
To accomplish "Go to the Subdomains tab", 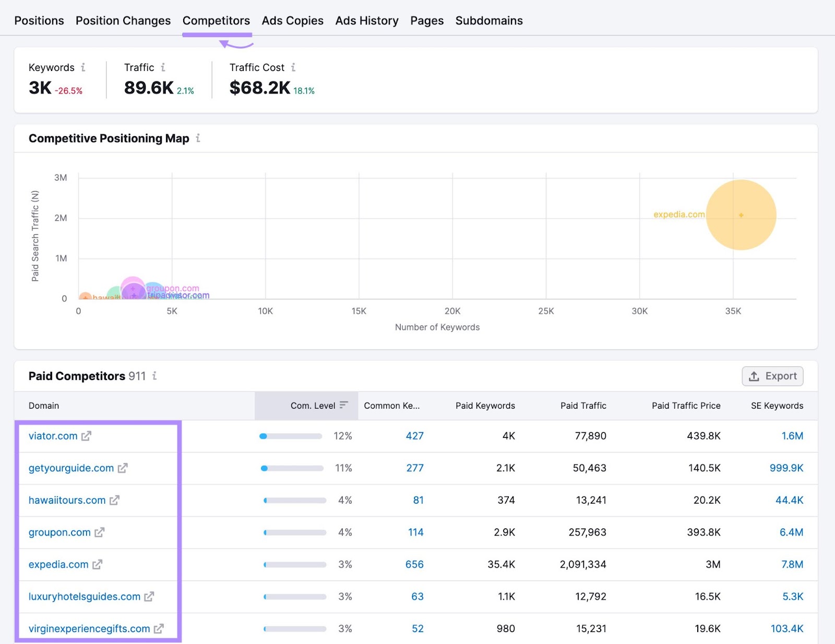I will (x=489, y=21).
